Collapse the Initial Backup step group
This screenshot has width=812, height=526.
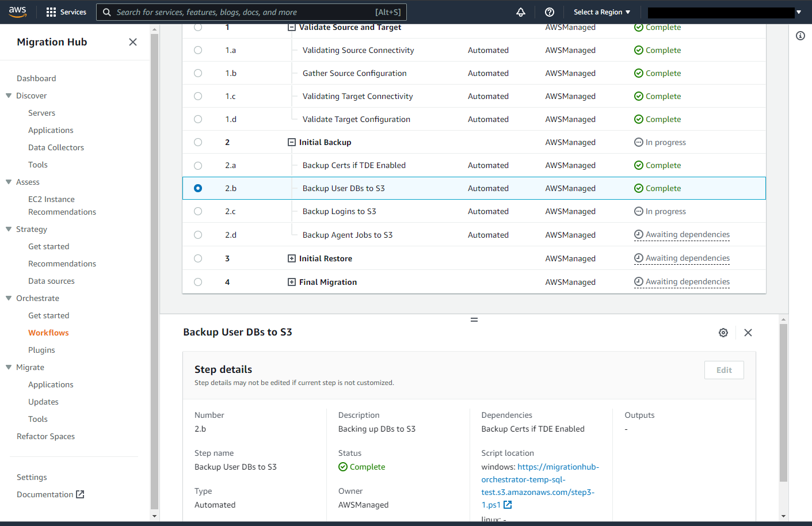click(292, 142)
